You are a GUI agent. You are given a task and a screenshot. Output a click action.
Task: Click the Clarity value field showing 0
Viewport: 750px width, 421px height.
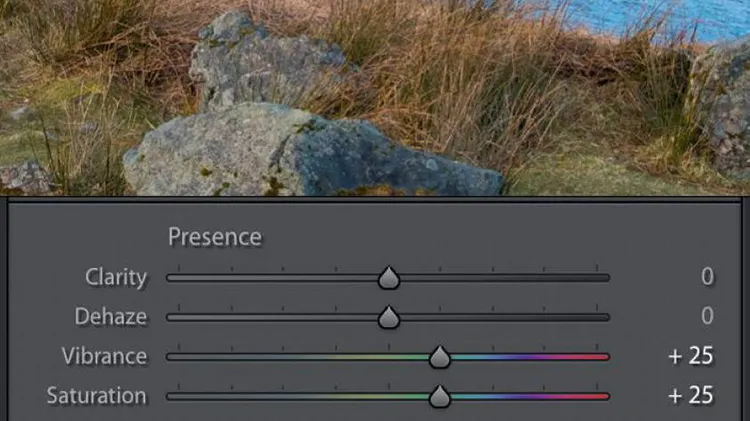click(x=707, y=277)
